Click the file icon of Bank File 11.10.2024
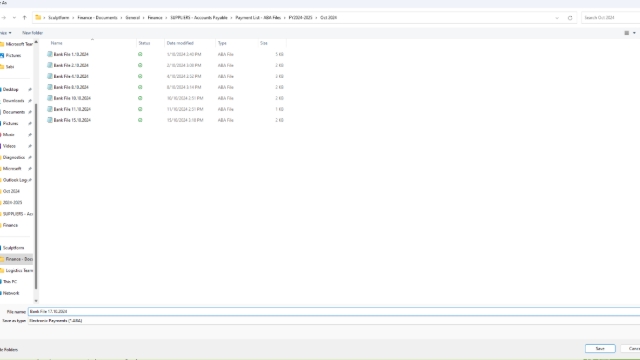Viewport: 640px width, 360px height. click(x=50, y=109)
